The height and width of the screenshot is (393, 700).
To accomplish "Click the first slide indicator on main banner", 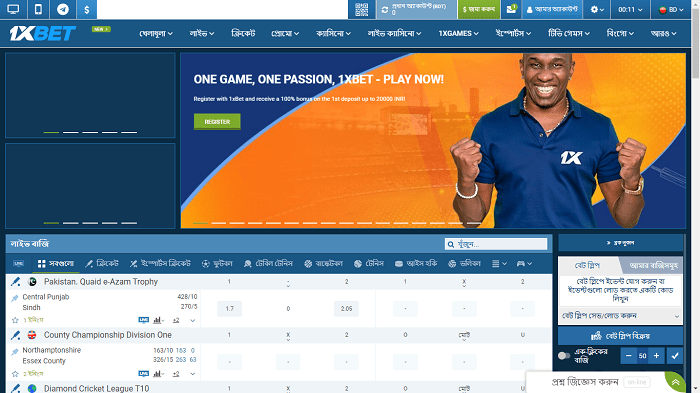I will point(200,223).
